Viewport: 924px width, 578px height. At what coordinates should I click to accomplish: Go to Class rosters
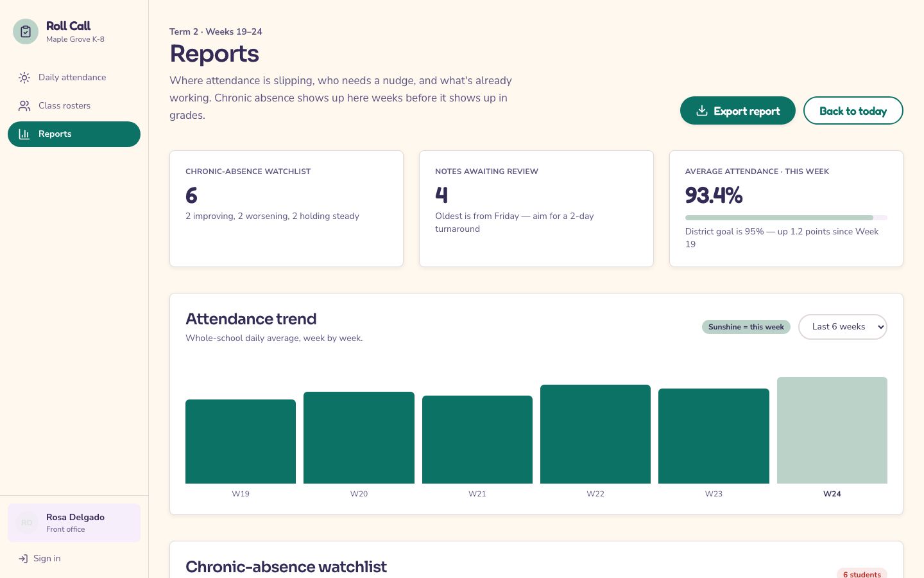[x=74, y=106]
